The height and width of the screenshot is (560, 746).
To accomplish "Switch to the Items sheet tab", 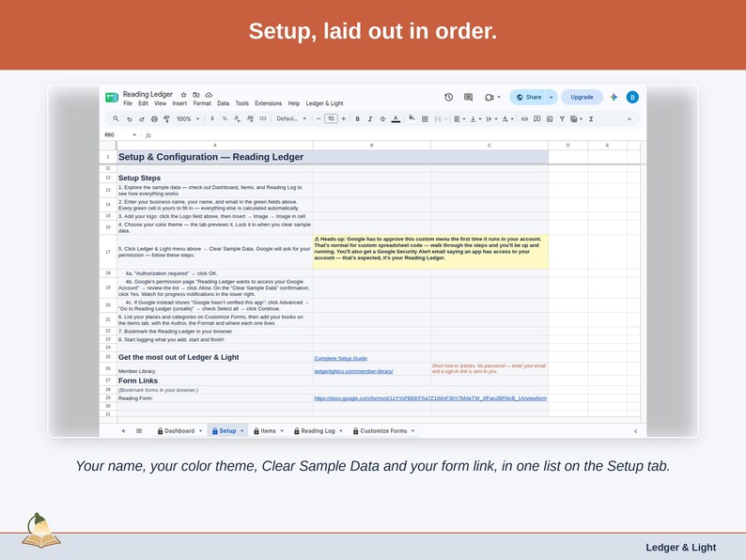I will tap(269, 430).
